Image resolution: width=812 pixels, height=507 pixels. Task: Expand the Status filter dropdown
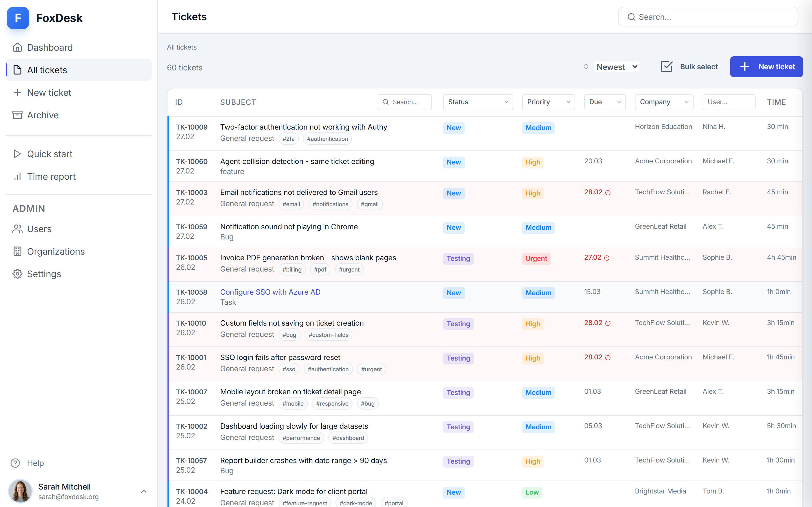pyautogui.click(x=478, y=102)
